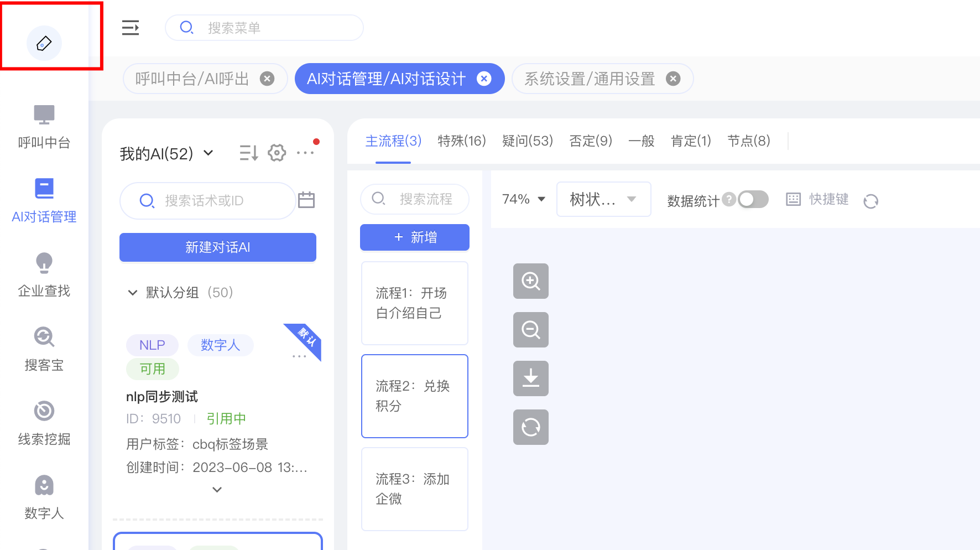980x550 pixels.
Task: Click the 新建对话AI button
Action: (218, 247)
